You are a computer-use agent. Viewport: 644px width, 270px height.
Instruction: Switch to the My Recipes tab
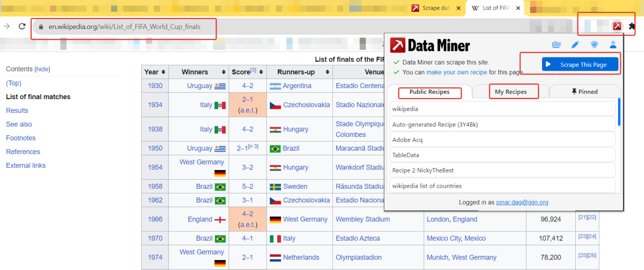pyautogui.click(x=511, y=92)
